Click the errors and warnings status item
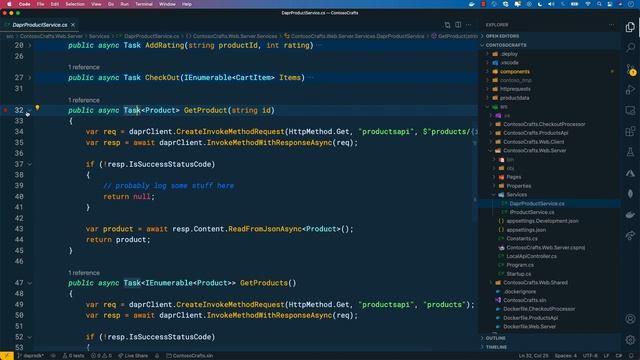This screenshot has width=640, height=360. (x=101, y=356)
